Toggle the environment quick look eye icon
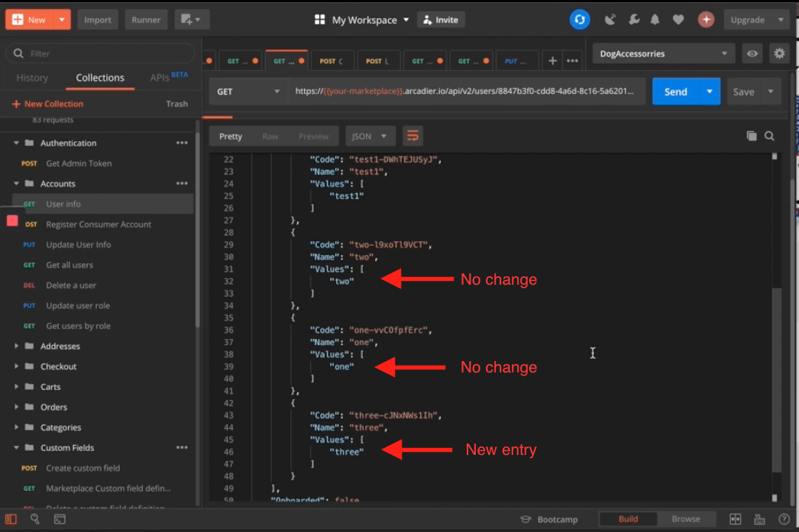This screenshot has width=799, height=532. 752,53
